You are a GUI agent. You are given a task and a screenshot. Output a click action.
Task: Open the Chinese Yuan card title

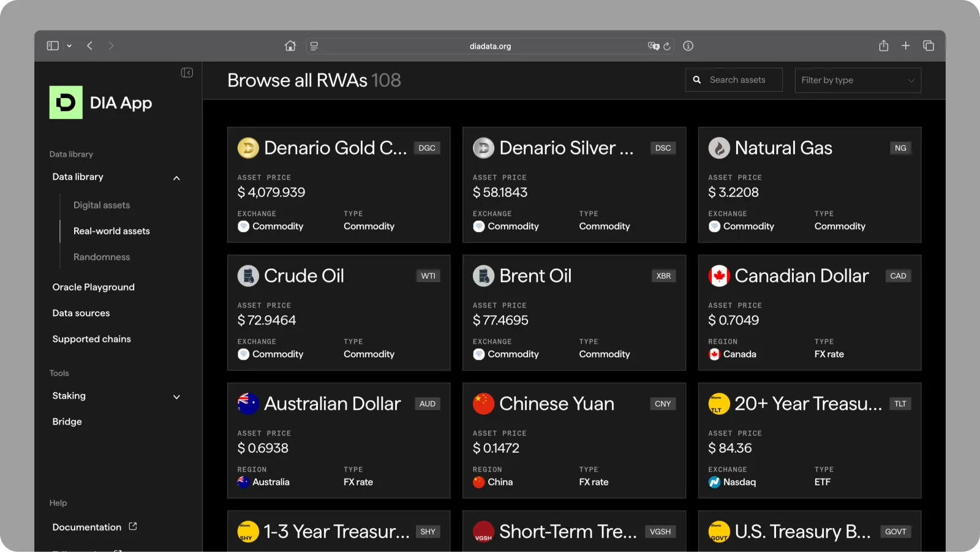pos(557,404)
